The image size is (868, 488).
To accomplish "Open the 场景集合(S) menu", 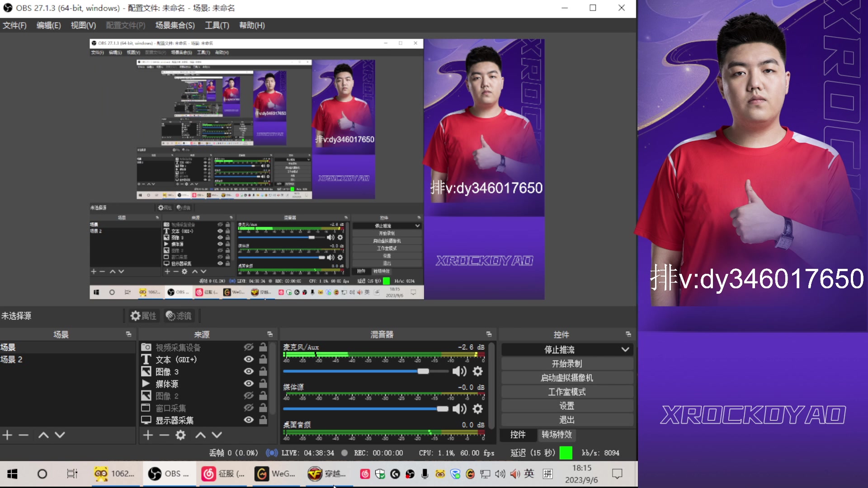I will tap(175, 25).
